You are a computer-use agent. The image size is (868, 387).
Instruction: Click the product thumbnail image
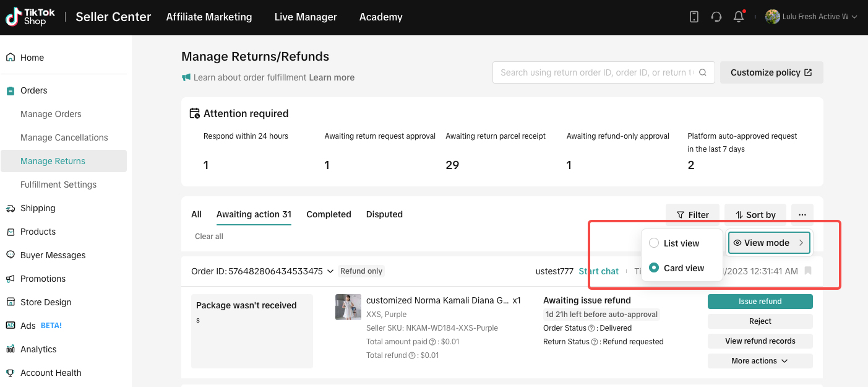tap(348, 307)
